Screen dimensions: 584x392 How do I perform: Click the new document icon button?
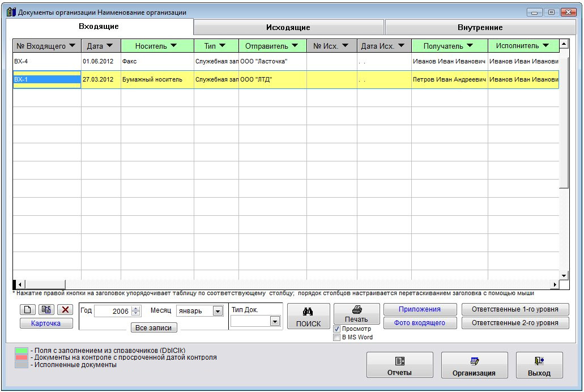[27, 310]
